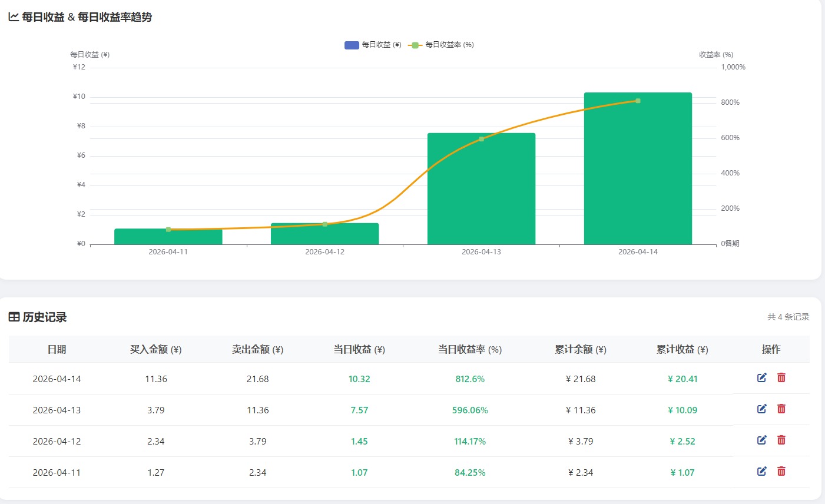Screen dimensions: 825x504
Task: Select the 812.6% return rate cell
Action: [x=469, y=379]
